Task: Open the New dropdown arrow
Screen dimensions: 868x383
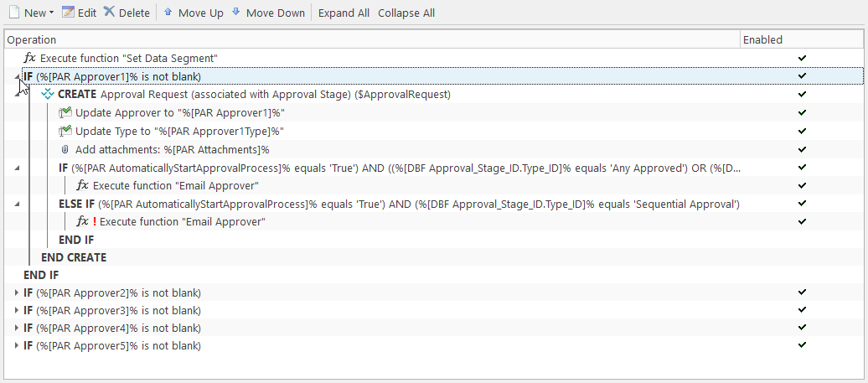Action: click(51, 13)
